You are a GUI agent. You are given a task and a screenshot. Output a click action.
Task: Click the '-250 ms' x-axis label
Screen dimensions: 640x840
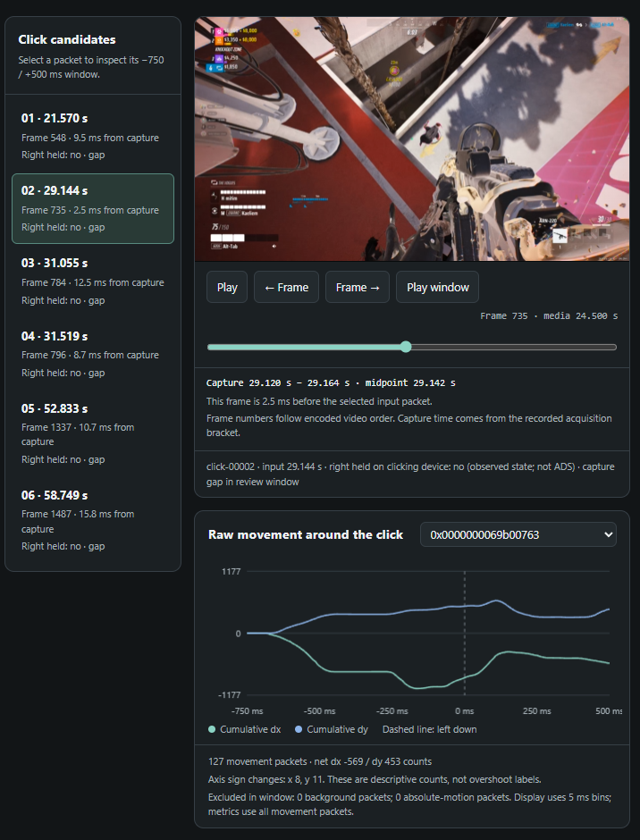point(392,711)
